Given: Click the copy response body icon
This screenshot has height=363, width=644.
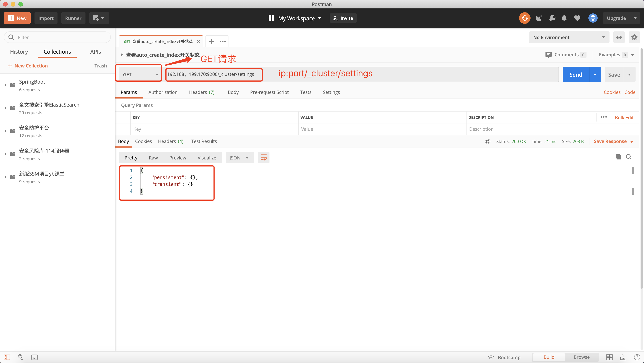Looking at the screenshot, I should (x=618, y=157).
